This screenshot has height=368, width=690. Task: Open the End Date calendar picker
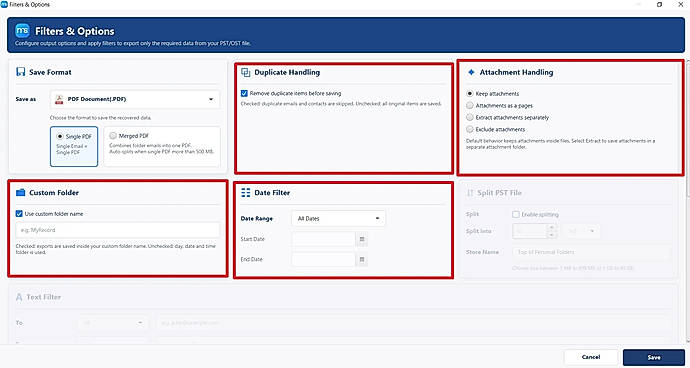(x=362, y=260)
